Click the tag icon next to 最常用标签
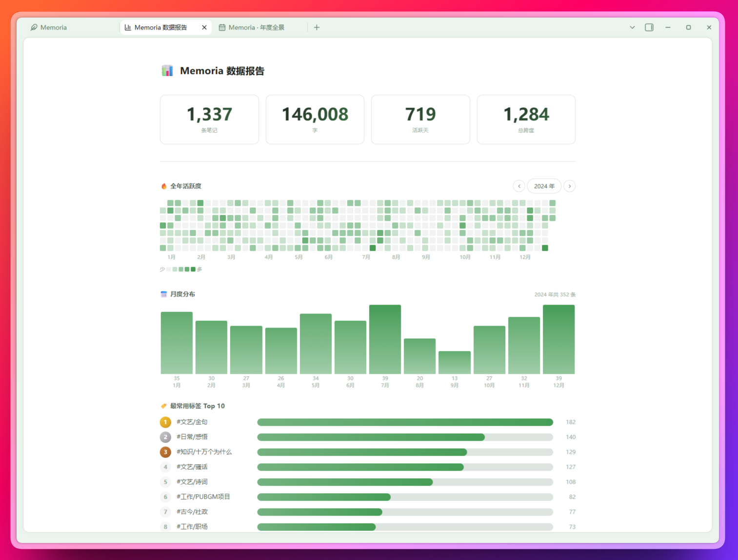The width and height of the screenshot is (738, 560). [164, 406]
